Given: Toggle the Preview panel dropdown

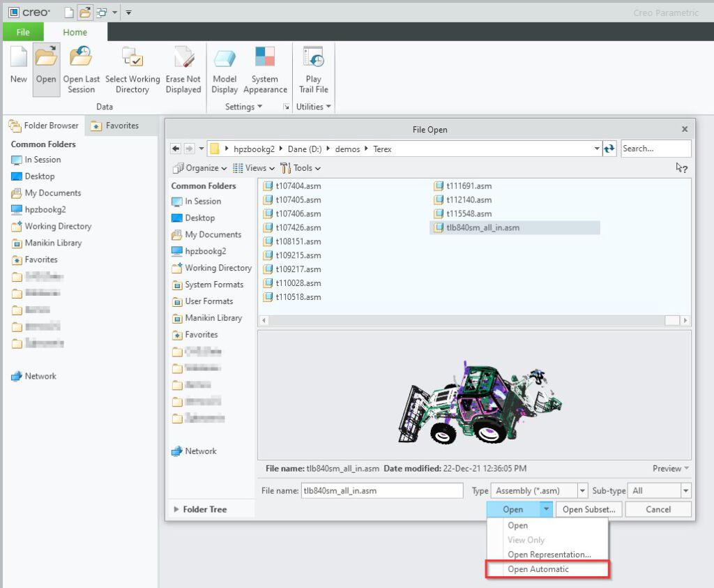Looking at the screenshot, I should [x=670, y=468].
